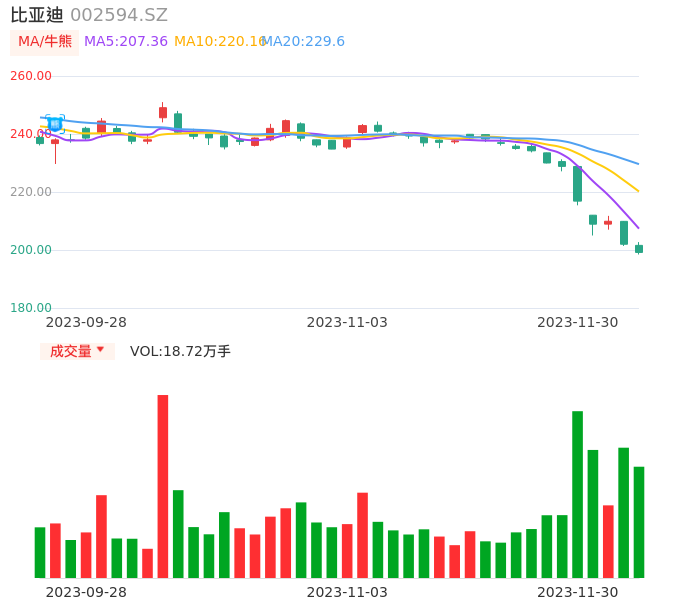
Task: Toggle the MA20:229.6 legend label
Action: (304, 42)
